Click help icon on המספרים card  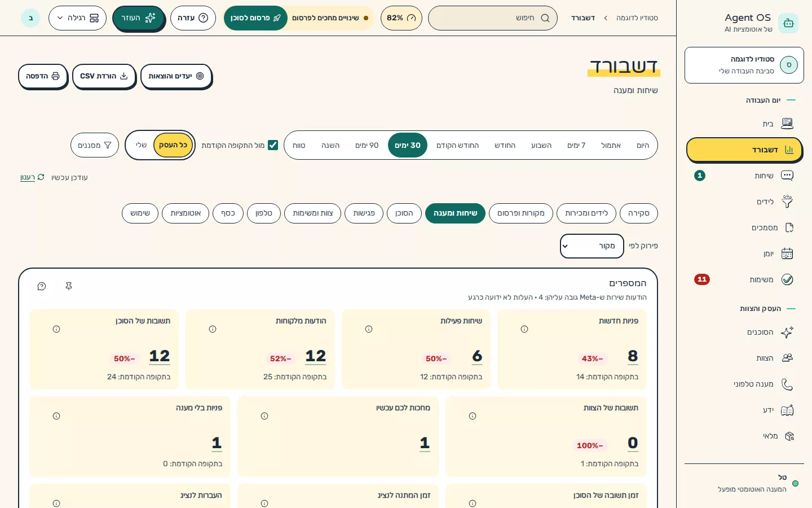[x=42, y=286]
